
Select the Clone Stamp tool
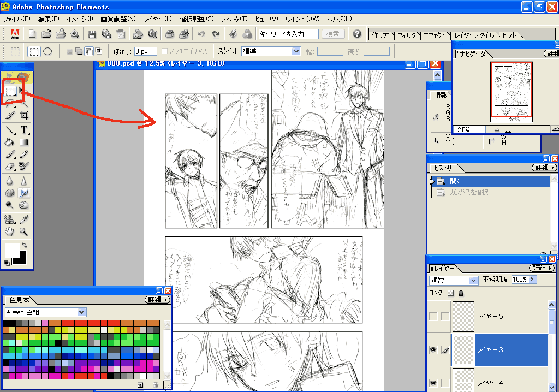point(10,219)
